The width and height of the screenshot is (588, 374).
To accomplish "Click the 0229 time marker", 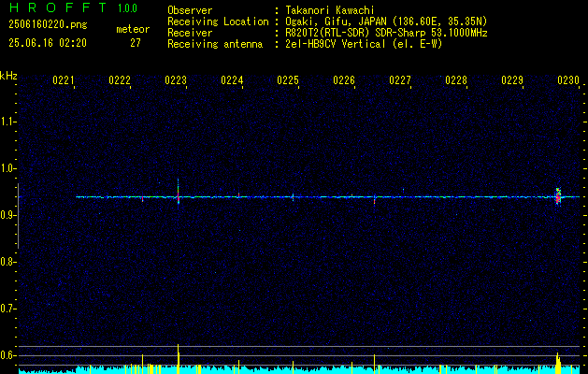I will 512,80.
